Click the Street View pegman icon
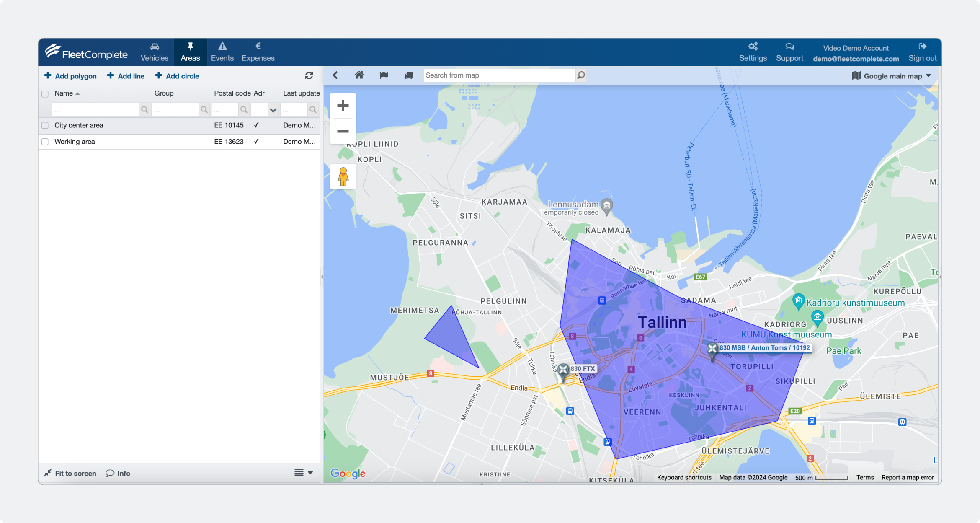The image size is (980, 523). click(x=343, y=176)
